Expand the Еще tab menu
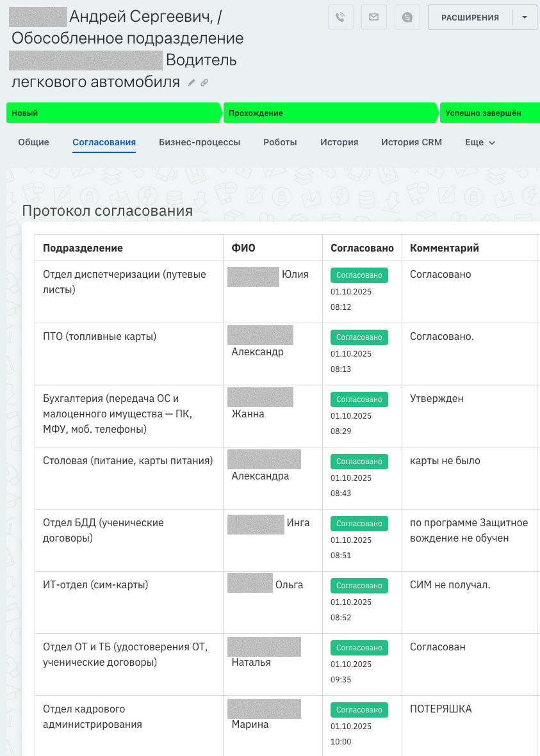 point(480,142)
